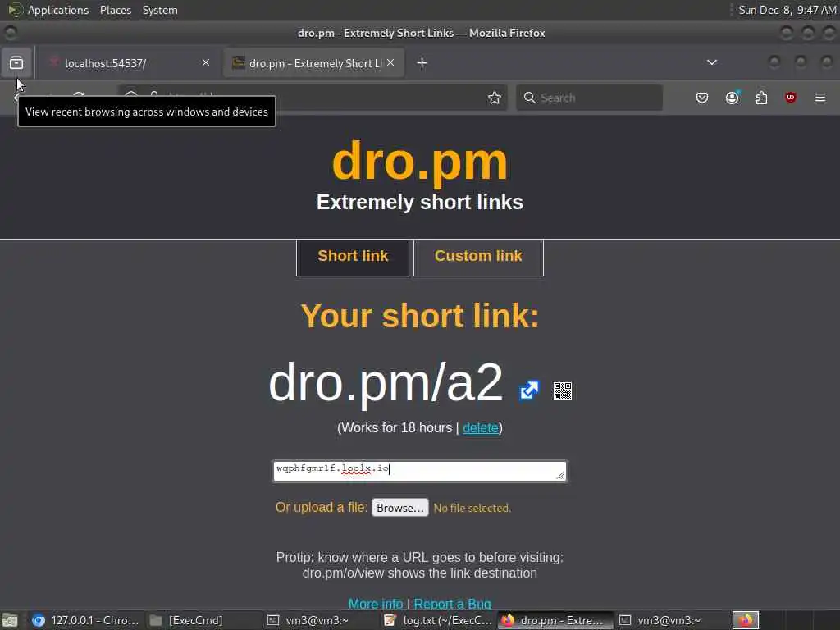840x630 pixels.
Task: Show the QR code icon
Action: 563,391
